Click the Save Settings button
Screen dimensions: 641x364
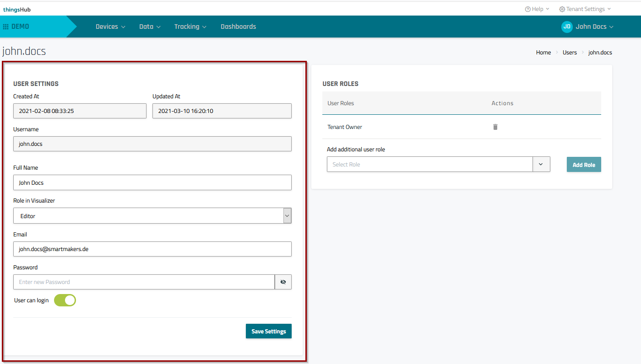(268, 331)
